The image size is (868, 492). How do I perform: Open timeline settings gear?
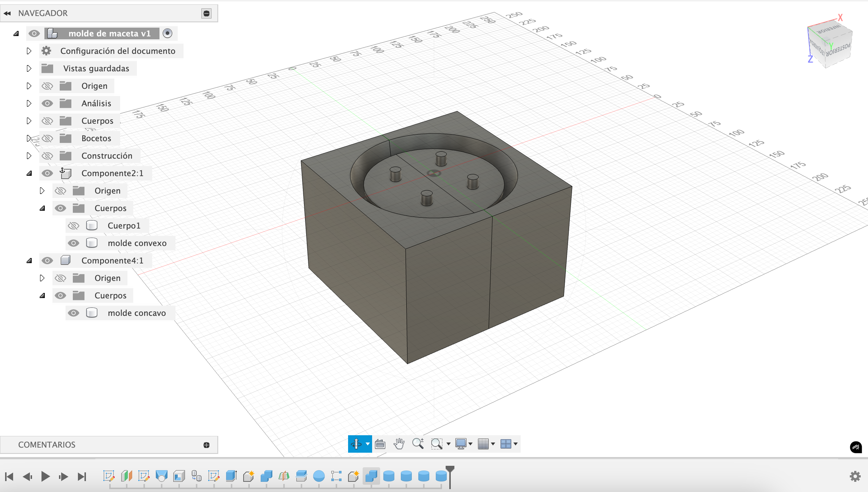pyautogui.click(x=855, y=476)
